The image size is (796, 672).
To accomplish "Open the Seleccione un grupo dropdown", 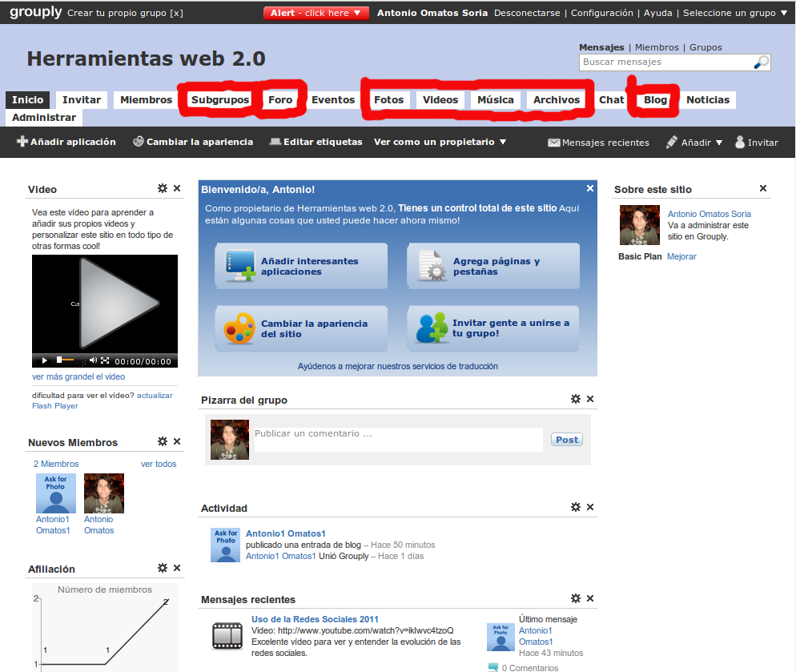I will [x=734, y=13].
